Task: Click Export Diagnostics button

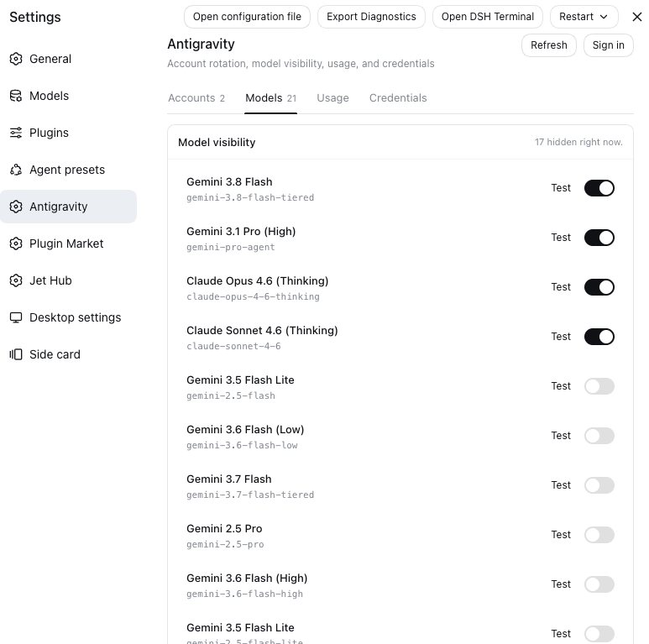Action: tap(371, 17)
